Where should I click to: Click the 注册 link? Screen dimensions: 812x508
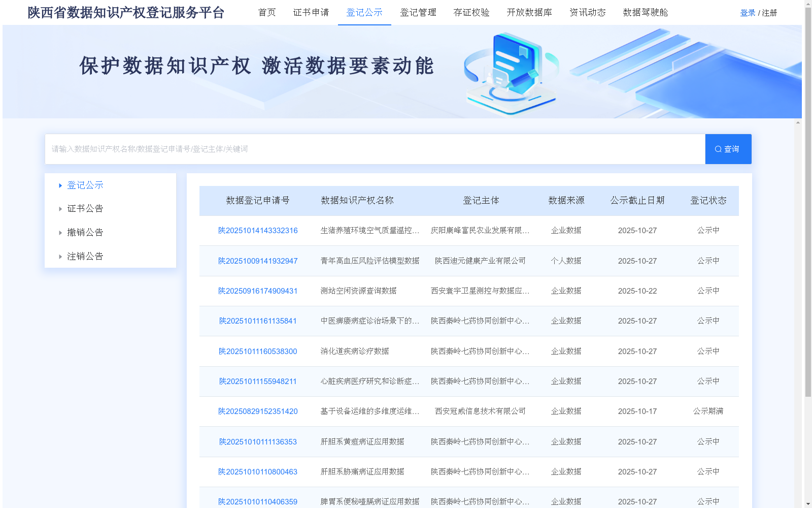769,13
